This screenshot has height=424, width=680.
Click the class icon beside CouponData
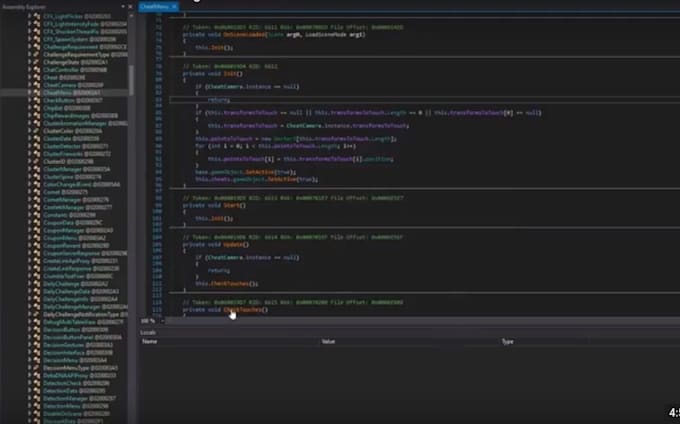[x=37, y=223]
